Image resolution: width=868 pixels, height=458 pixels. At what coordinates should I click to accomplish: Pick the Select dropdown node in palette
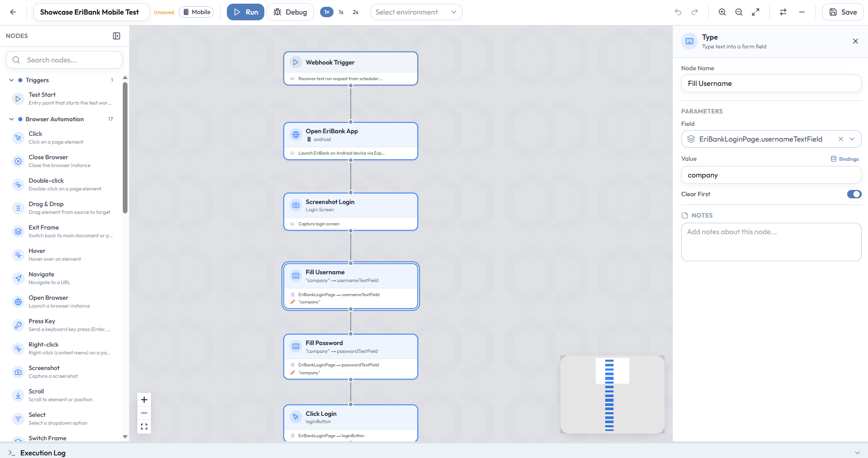[x=62, y=419]
